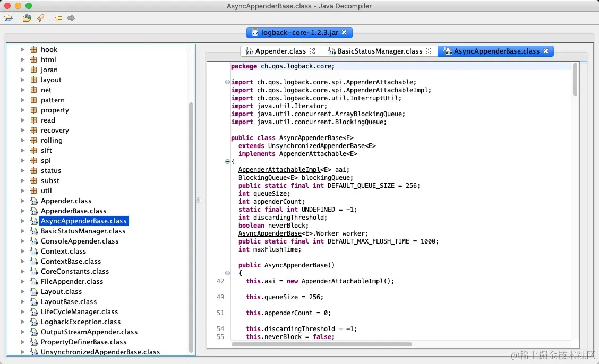Screen dimensions: 599x364
Task: Click the FileAppender.class file icon
Action: tap(33, 282)
